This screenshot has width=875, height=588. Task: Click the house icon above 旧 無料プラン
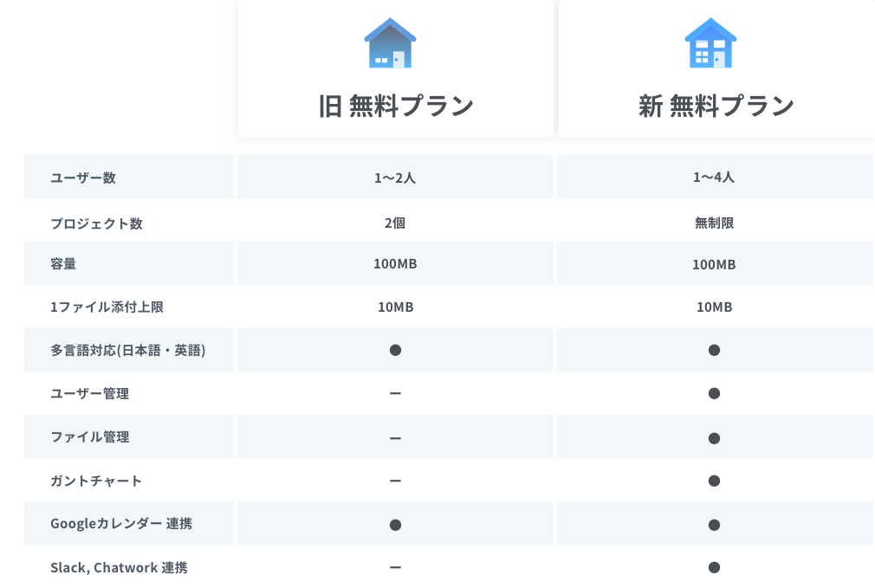(391, 43)
